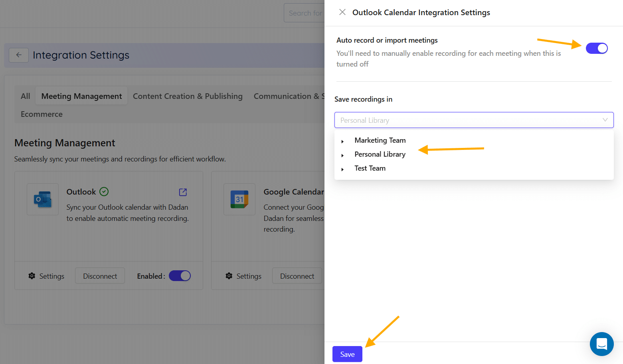This screenshot has width=623, height=364.
Task: Open the Outlook app icon
Action: [x=43, y=199]
